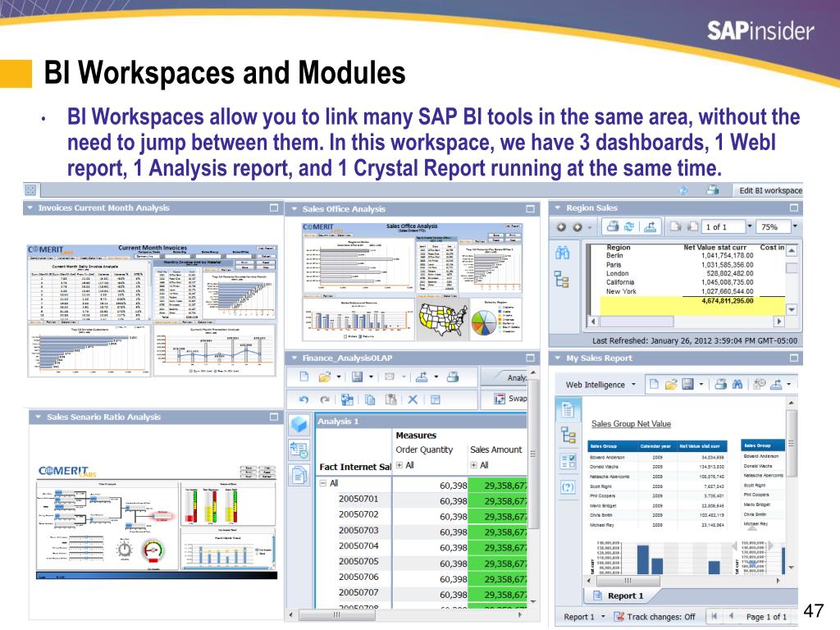The width and height of the screenshot is (840, 630).
Task: Click the Undo arrow in Finance_AnalysisOLAP
Action: tap(304, 399)
